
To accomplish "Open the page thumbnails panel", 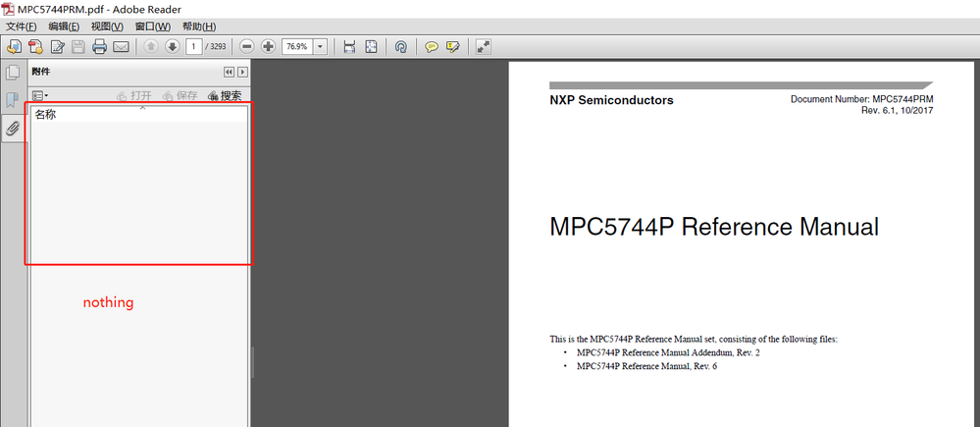I will tap(13, 73).
